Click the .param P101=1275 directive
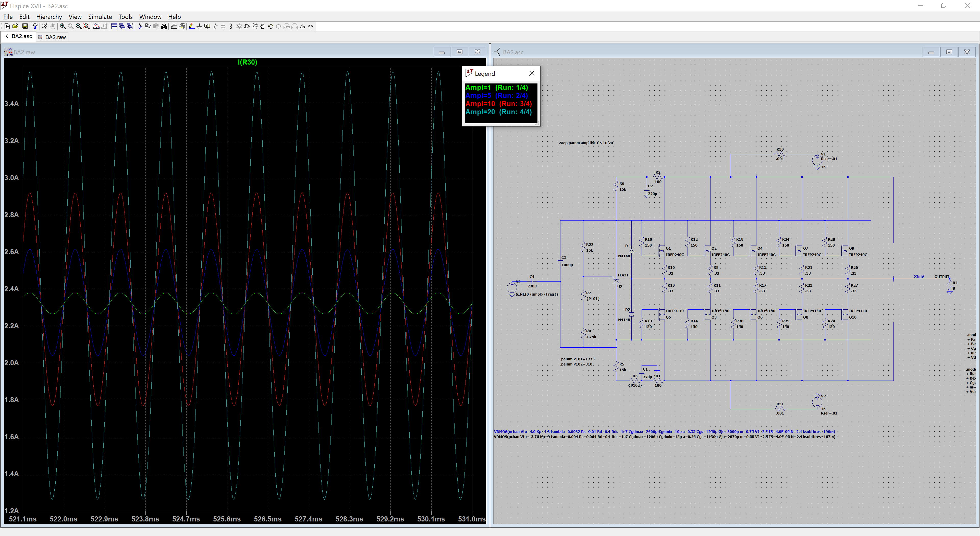980x536 pixels. [x=577, y=359]
